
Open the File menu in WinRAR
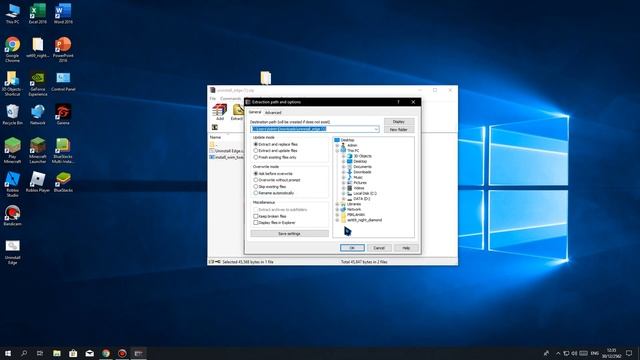[213, 99]
